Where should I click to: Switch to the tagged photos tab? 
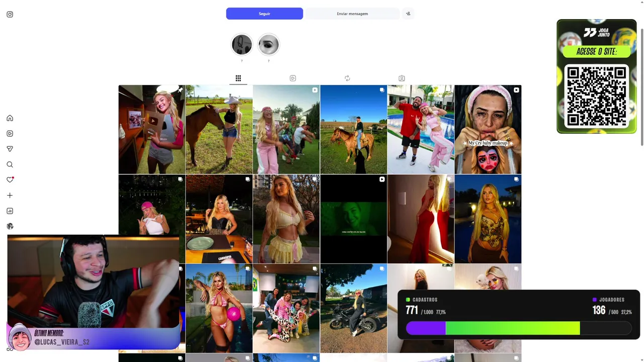[x=401, y=78]
